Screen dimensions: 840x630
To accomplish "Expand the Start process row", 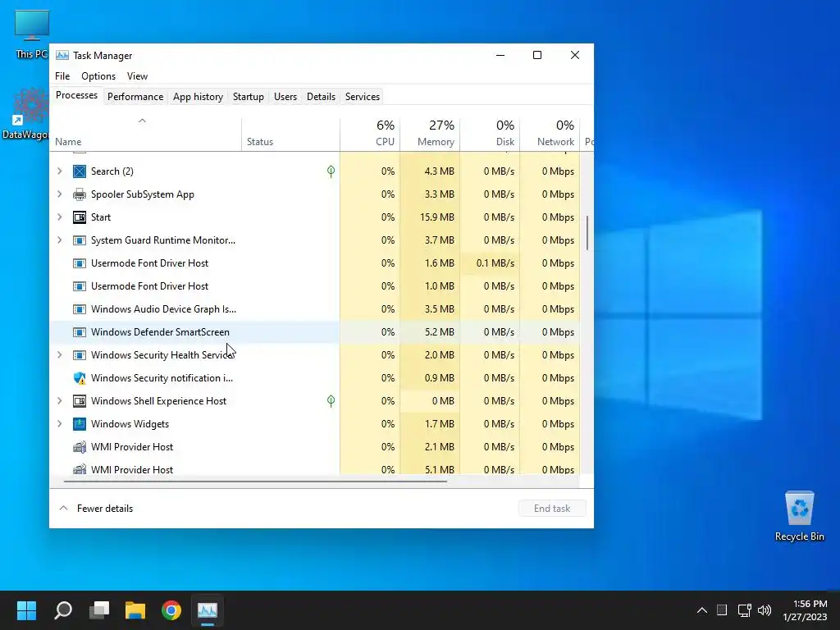I will 59,217.
